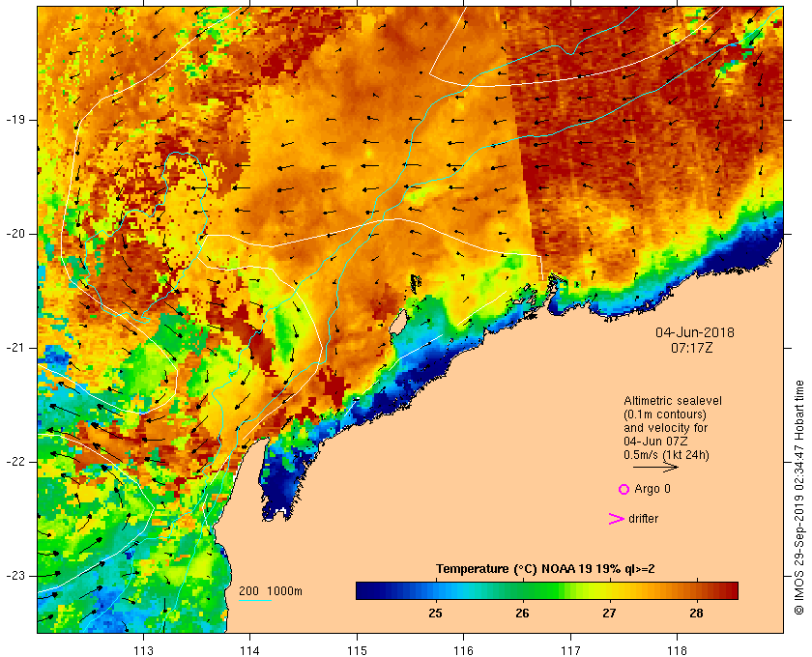Click the date text 04-Jun-2018

(695, 332)
